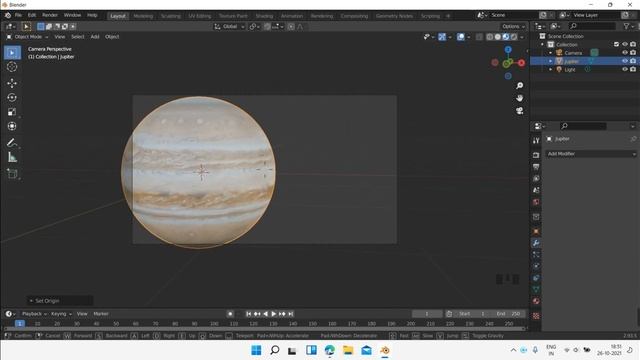Open the Object Constraints properties tab
The width and height of the screenshot is (640, 360).
click(x=536, y=278)
